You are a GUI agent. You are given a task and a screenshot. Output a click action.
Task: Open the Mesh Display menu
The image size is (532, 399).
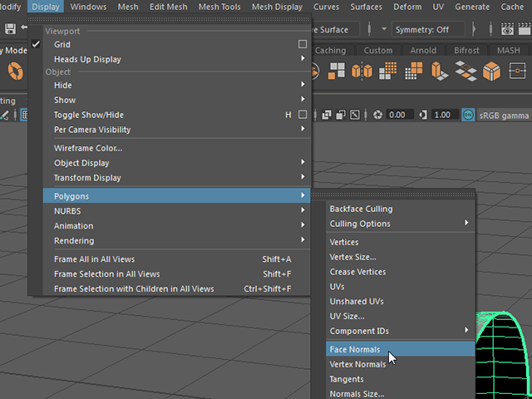click(x=277, y=7)
